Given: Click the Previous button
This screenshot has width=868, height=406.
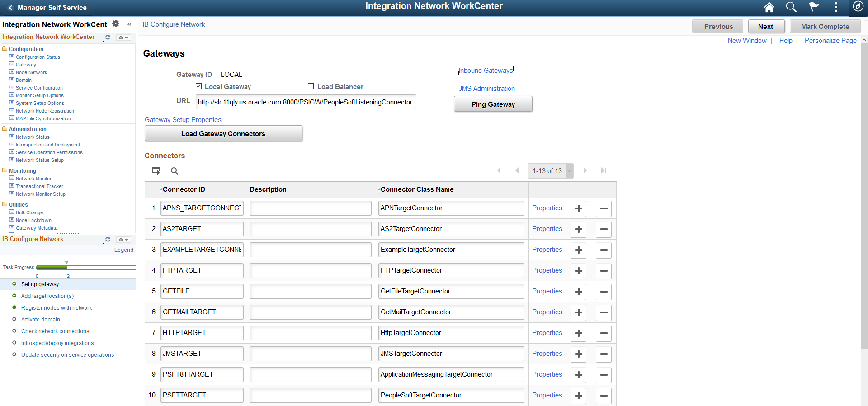Looking at the screenshot, I should 718,26.
